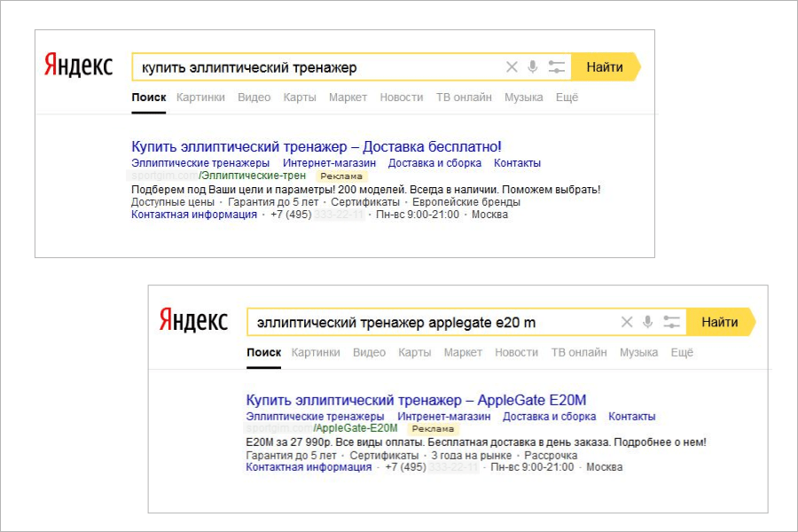Open search settings icon in 'applegate e20 m' box
Screen dimensions: 798x532
[x=671, y=322]
